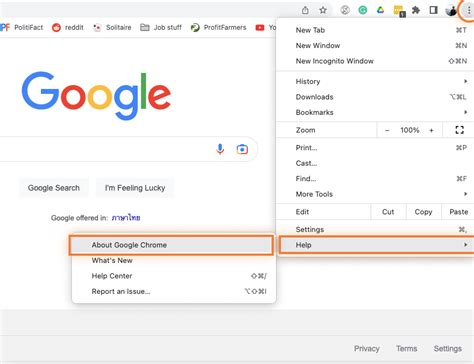Screen dimensions: 474x364
Task: Open the Job stuff bookmarks folder
Action: click(161, 27)
